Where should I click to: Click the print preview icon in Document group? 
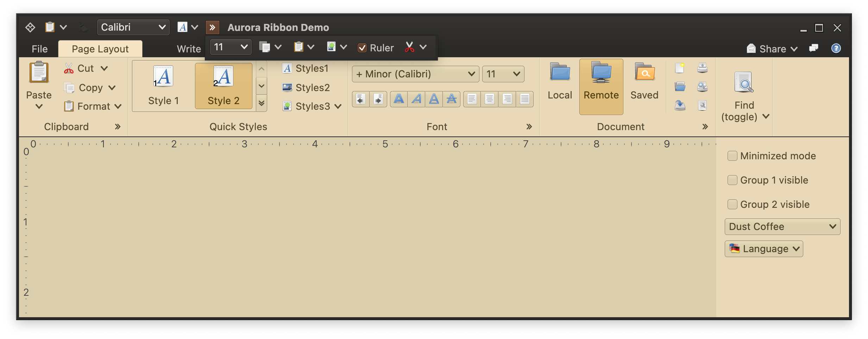pyautogui.click(x=702, y=87)
